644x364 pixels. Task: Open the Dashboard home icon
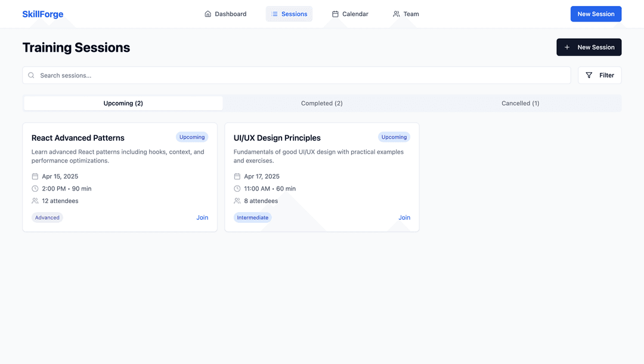point(208,14)
